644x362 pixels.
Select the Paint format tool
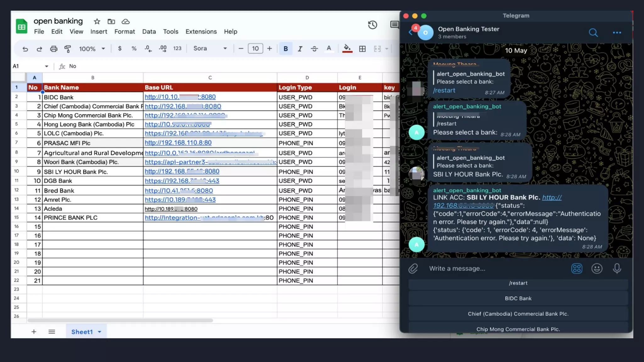[68, 49]
